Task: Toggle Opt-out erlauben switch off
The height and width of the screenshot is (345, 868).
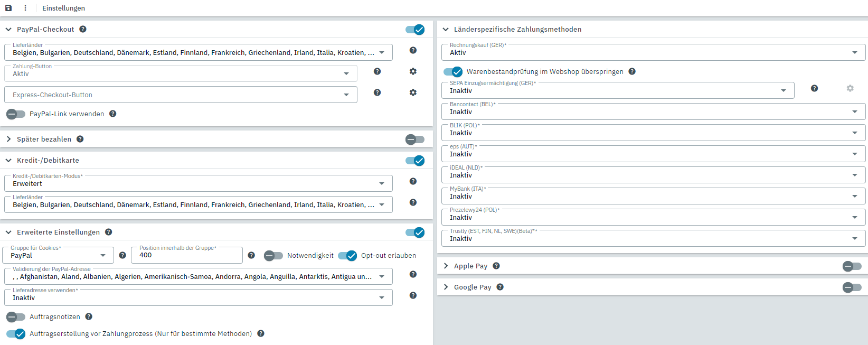Action: click(x=347, y=256)
